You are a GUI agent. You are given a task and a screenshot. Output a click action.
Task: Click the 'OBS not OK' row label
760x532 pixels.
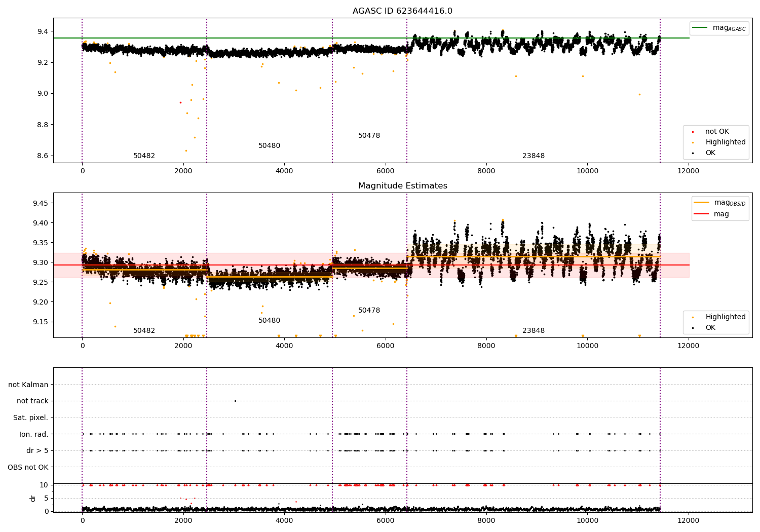(x=28, y=467)
